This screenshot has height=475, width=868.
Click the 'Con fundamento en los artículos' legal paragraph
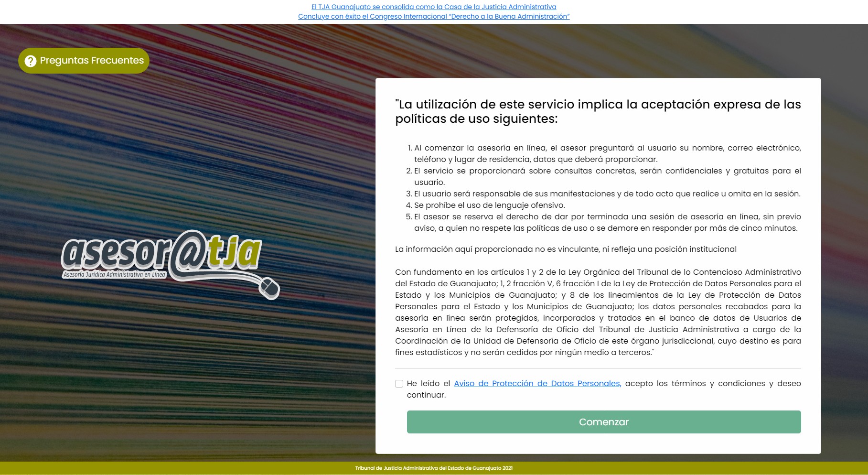(x=598, y=312)
